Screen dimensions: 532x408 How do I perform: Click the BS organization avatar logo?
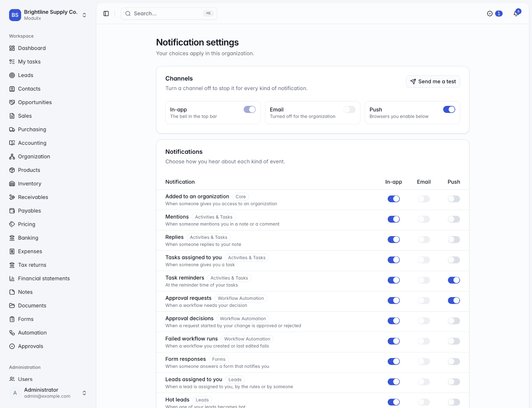click(x=15, y=15)
